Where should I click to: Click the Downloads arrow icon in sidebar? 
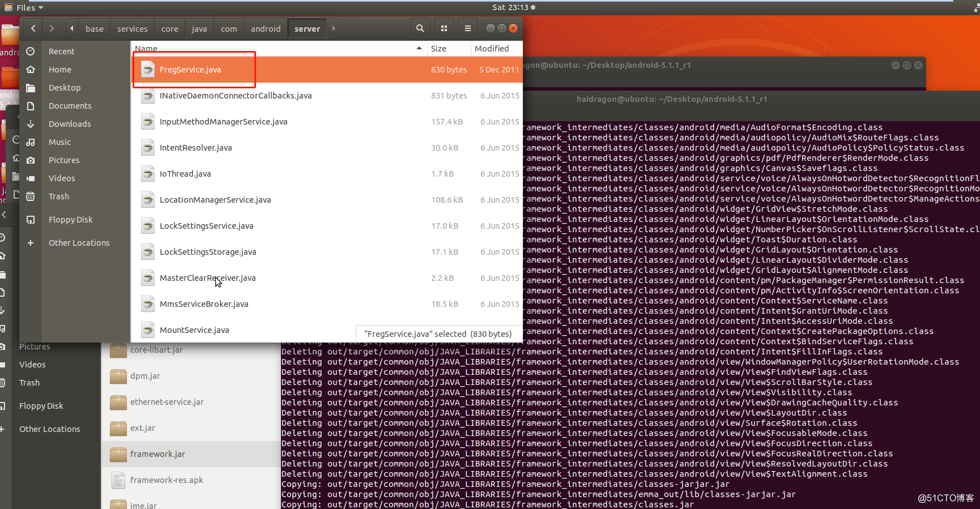pos(31,124)
